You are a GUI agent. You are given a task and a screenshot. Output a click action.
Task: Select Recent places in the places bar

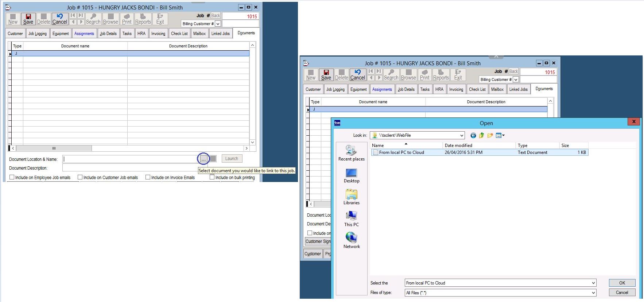351,153
